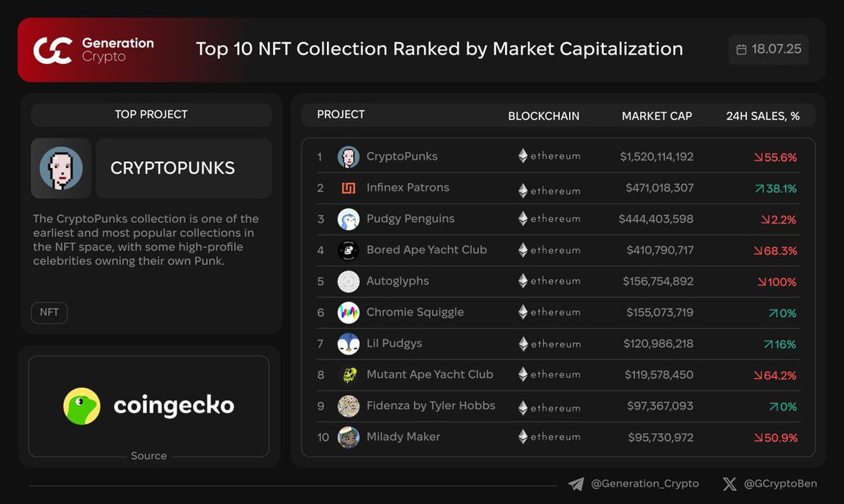Screen dimensions: 844x504
Task: Click the red down arrow beside 55.6%
Action: point(758,157)
